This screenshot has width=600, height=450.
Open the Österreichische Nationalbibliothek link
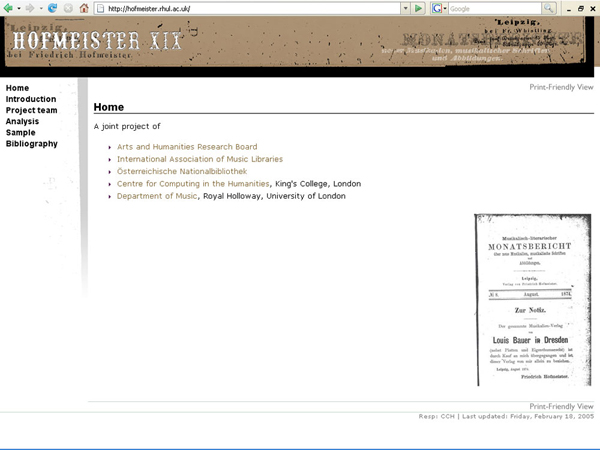pos(182,171)
